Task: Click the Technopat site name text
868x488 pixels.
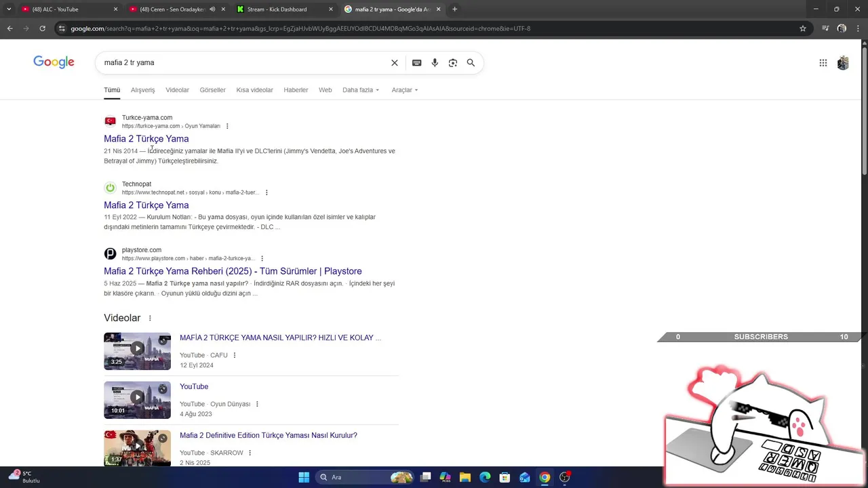Action: click(136, 184)
